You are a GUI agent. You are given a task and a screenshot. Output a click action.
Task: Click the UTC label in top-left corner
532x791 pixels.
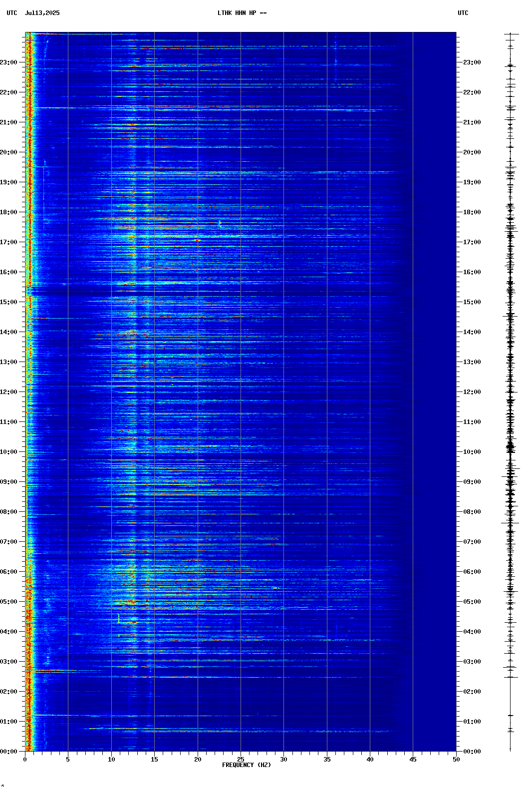click(x=12, y=13)
